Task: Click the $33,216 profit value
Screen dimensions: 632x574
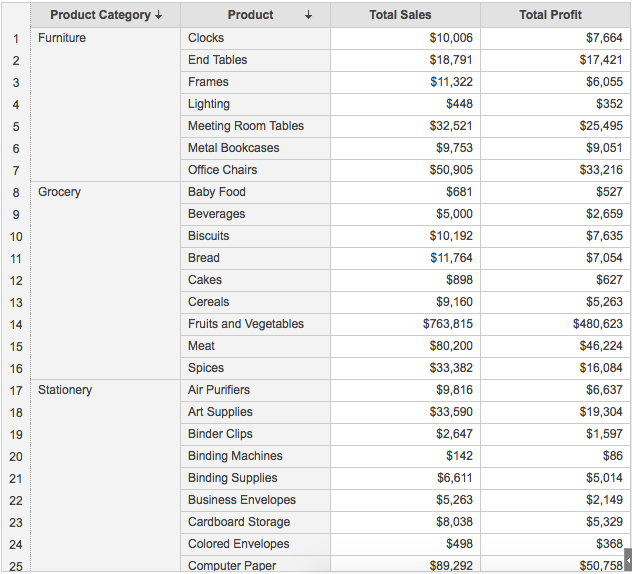Action: click(x=601, y=170)
